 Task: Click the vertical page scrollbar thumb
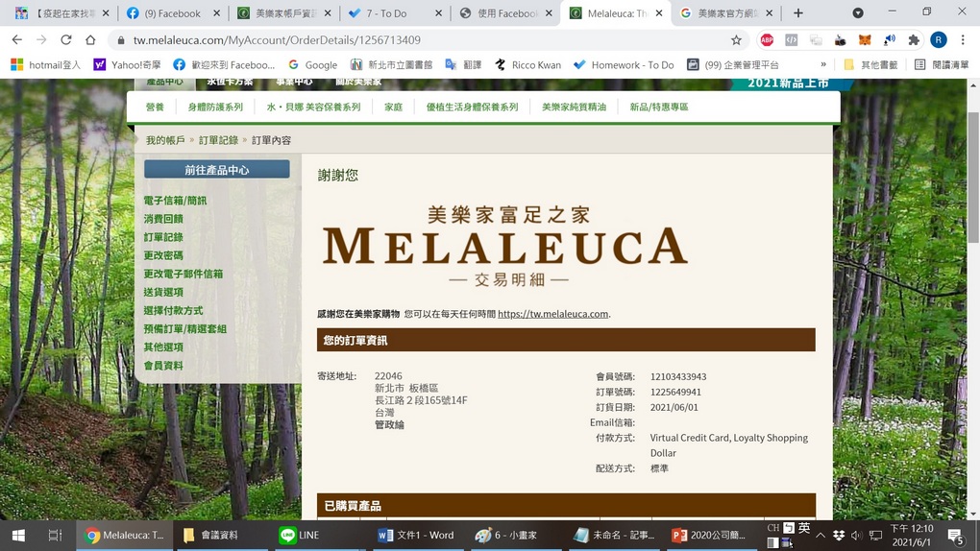[x=973, y=178]
